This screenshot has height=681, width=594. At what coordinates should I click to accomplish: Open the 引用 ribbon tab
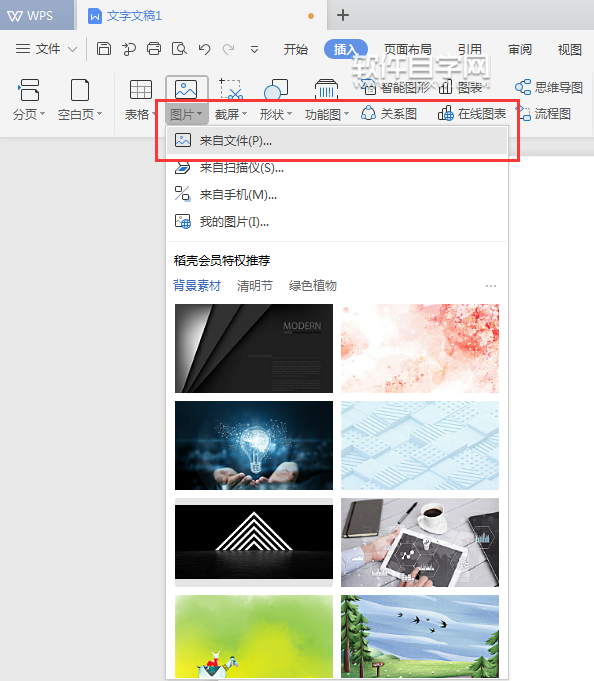coord(470,49)
